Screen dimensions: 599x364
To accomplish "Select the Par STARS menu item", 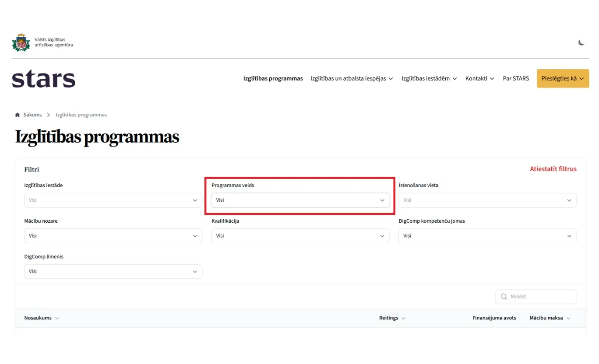I will 516,78.
